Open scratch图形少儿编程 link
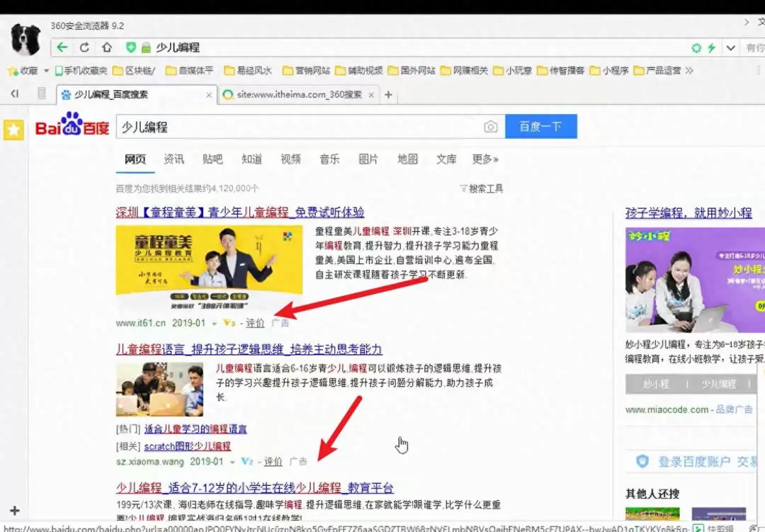 point(187,446)
